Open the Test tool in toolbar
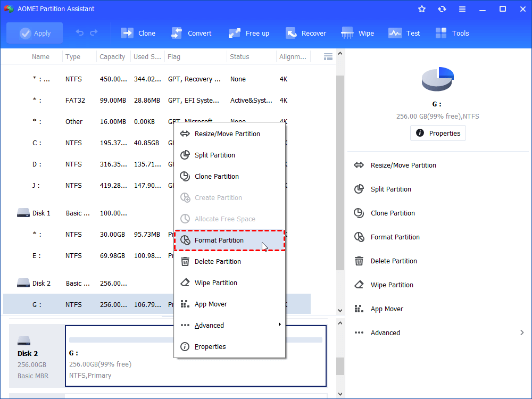 395,33
